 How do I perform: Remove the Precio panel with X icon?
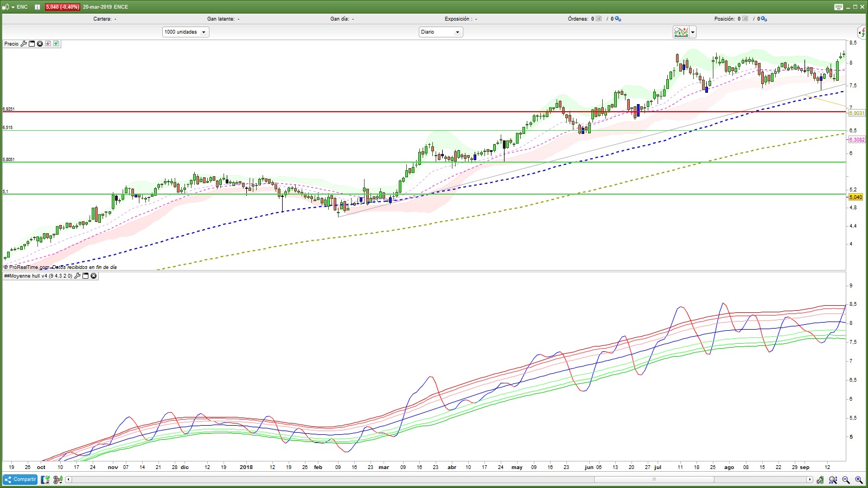40,44
